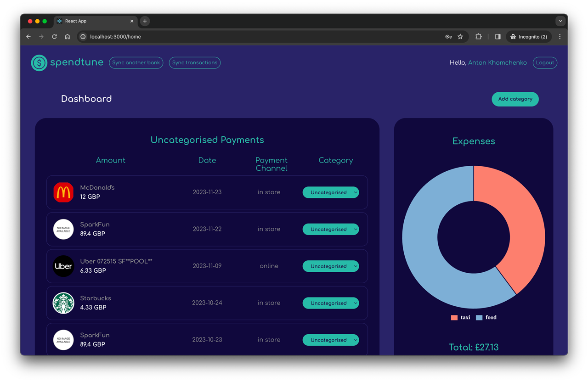The image size is (588, 382).
Task: Open the Incognito (2) profile indicator
Action: [x=529, y=37]
